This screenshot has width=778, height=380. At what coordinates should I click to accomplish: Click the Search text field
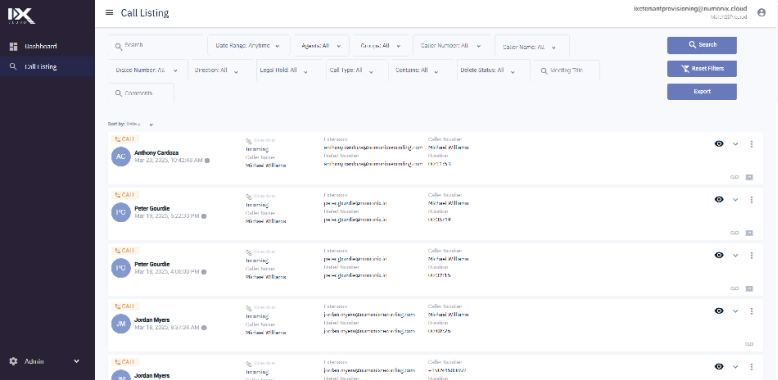pos(156,46)
